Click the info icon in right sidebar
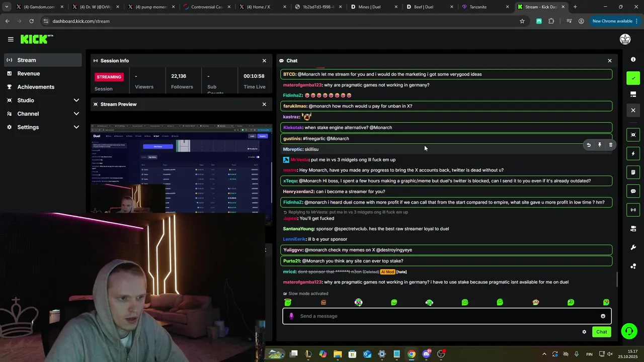The width and height of the screenshot is (644, 362). coord(633,59)
